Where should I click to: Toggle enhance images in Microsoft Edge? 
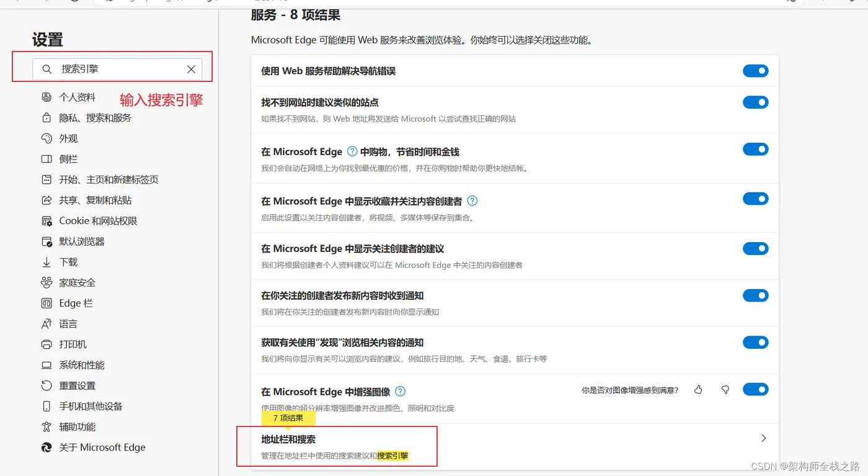tap(756, 389)
